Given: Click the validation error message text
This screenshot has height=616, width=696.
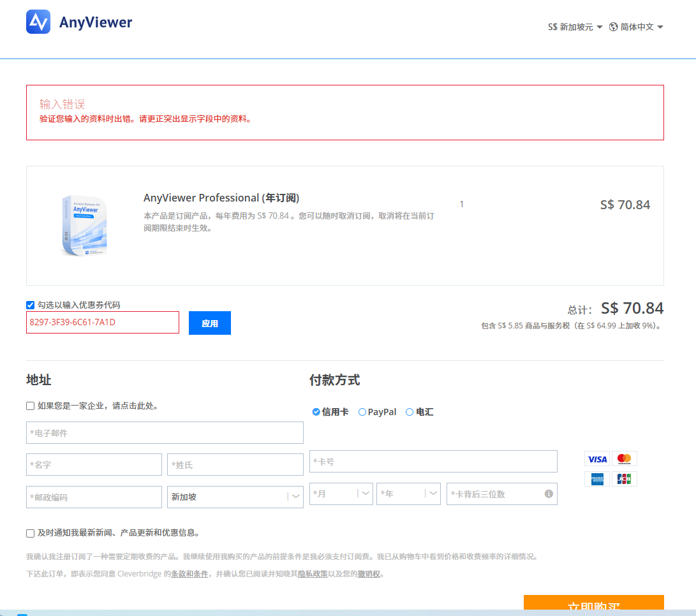Looking at the screenshot, I should 147,119.
